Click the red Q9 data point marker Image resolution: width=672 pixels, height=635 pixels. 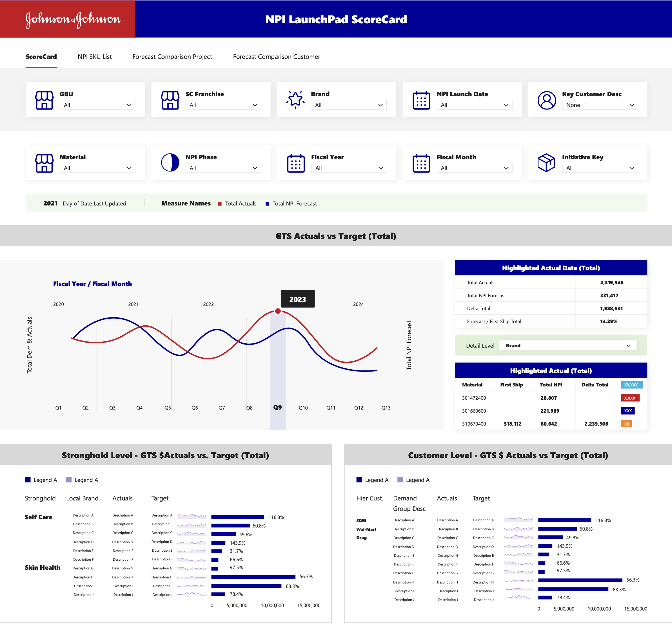click(278, 311)
